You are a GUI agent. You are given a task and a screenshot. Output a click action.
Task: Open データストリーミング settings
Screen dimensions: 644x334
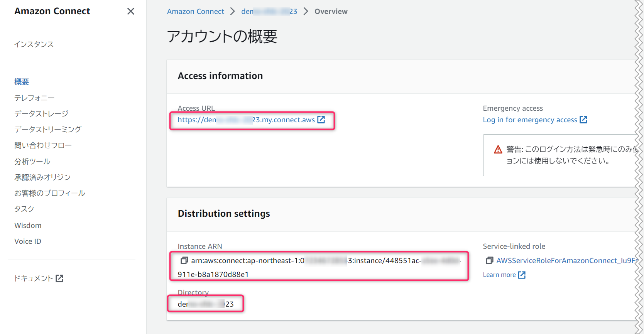[48, 129]
